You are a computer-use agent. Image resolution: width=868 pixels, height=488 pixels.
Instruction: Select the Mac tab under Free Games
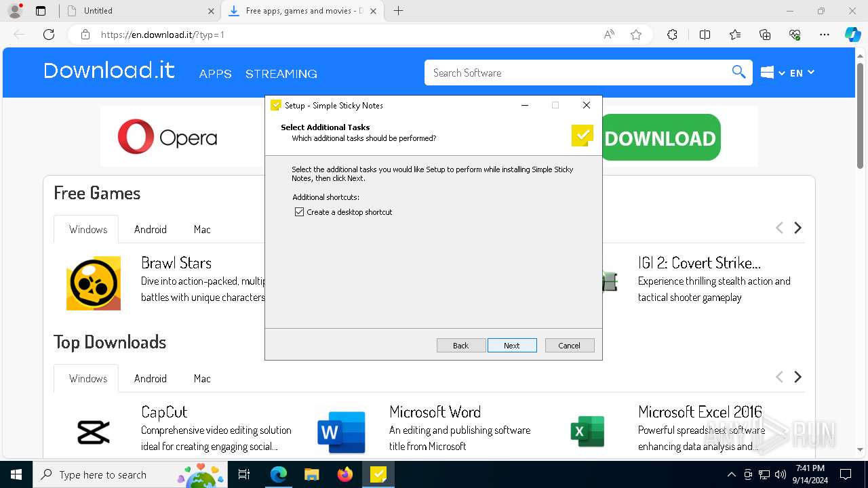click(x=202, y=229)
